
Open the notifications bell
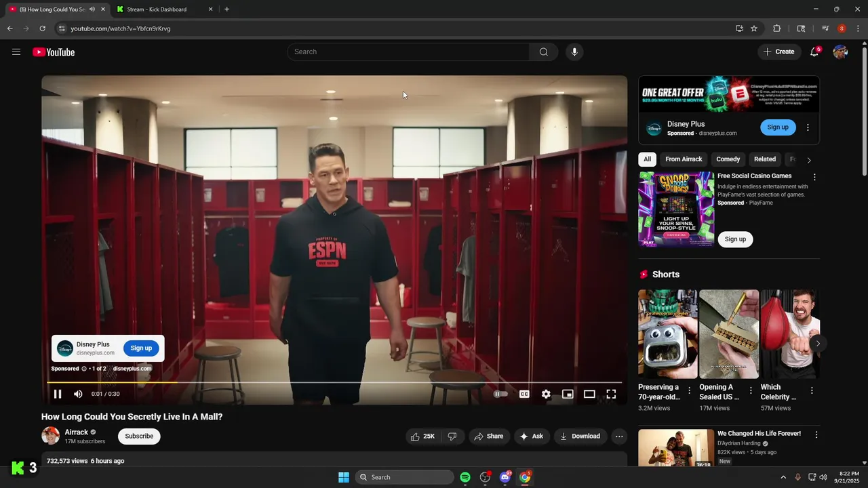(815, 52)
